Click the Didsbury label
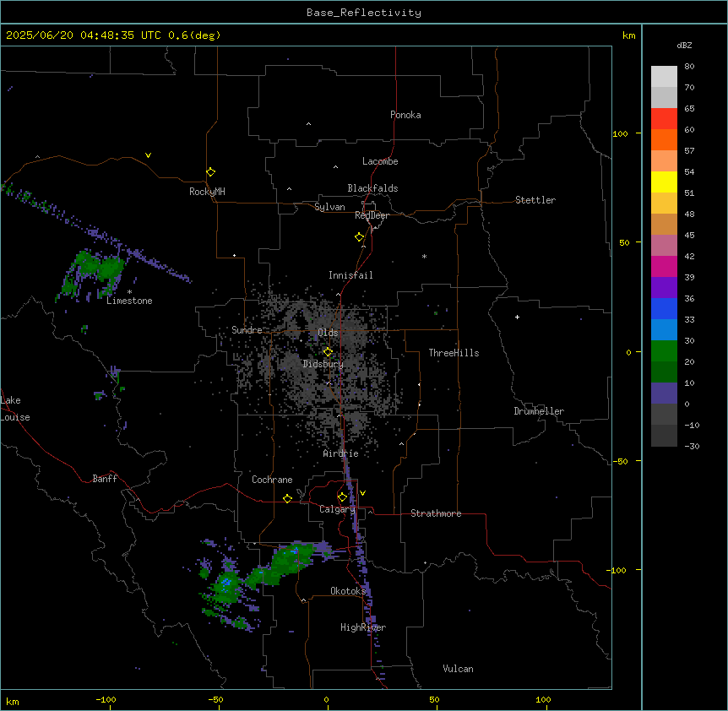 point(323,364)
